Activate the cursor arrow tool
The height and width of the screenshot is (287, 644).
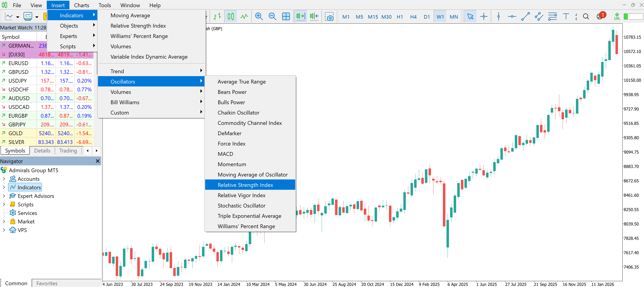pos(470,17)
